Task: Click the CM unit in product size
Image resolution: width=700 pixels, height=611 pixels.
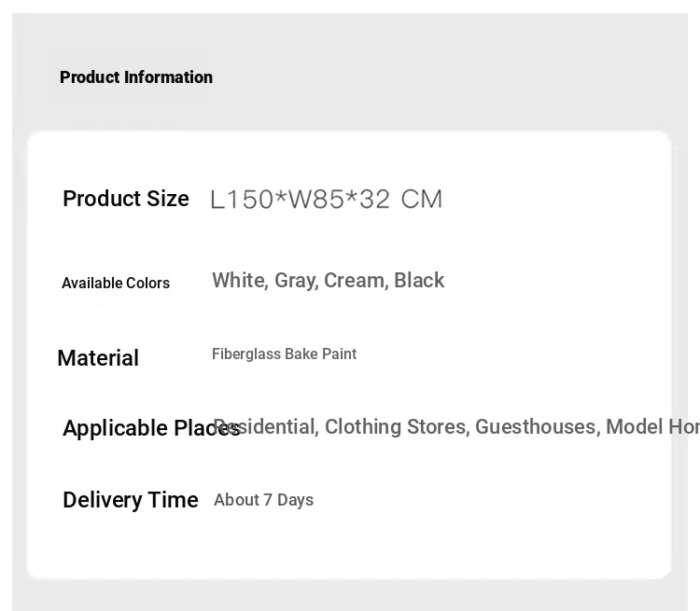Action: coord(422,199)
